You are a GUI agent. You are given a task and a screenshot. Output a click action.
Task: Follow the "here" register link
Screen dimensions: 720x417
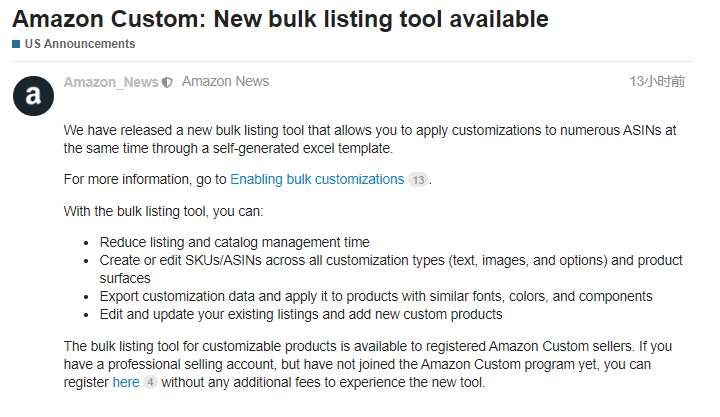point(126,382)
